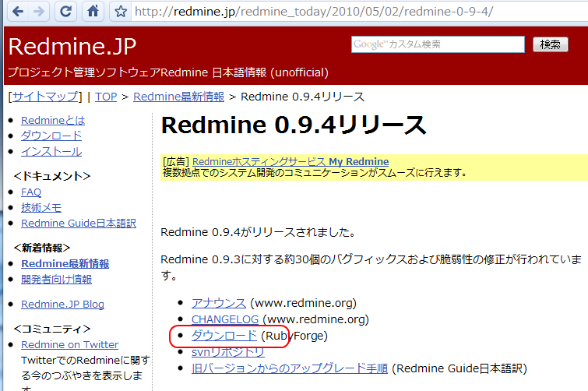The width and height of the screenshot is (588, 391).
Task: Open the ダウンロード (RubyForge) link
Action: point(224,336)
